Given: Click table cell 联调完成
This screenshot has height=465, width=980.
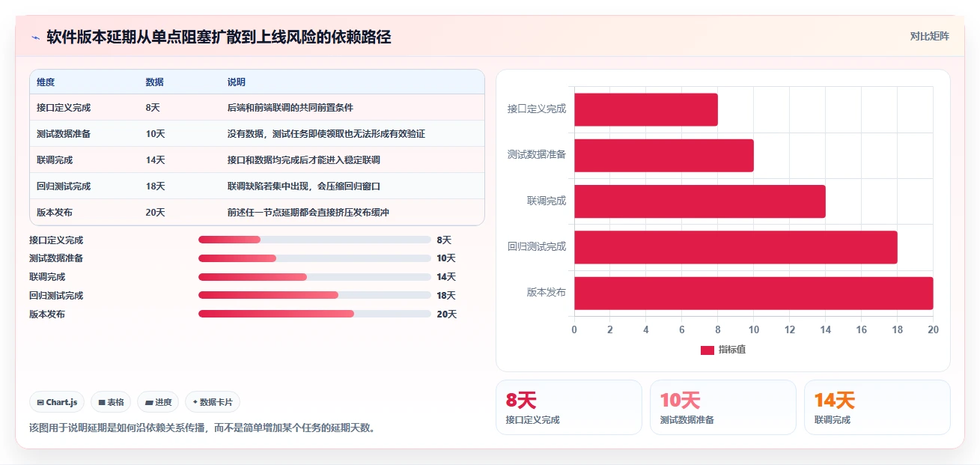Looking at the screenshot, I should [55, 160].
